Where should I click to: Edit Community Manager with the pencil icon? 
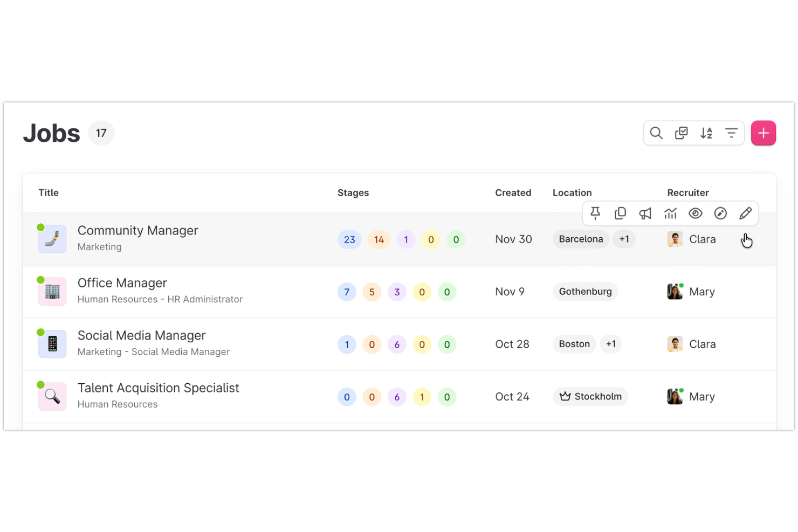(746, 213)
